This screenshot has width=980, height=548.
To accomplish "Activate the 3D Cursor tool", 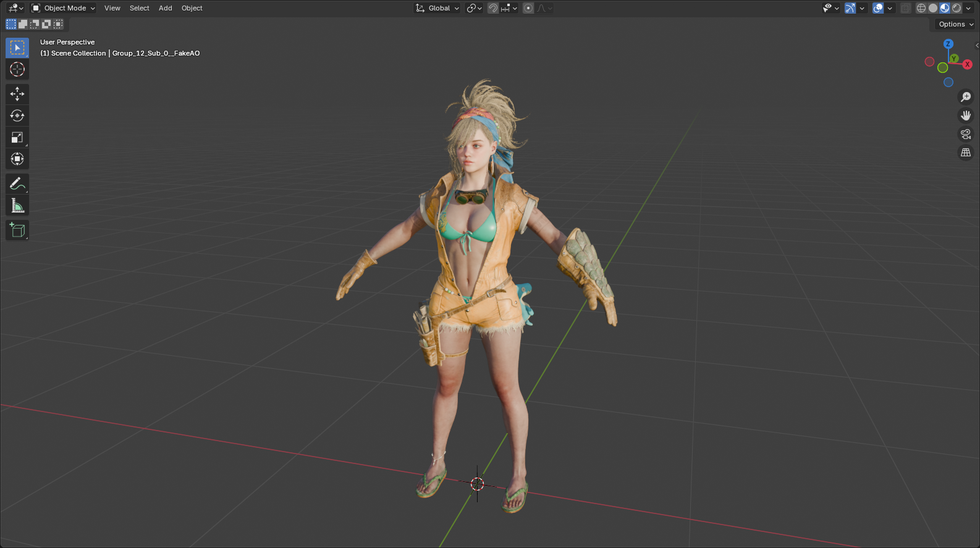I will click(17, 69).
